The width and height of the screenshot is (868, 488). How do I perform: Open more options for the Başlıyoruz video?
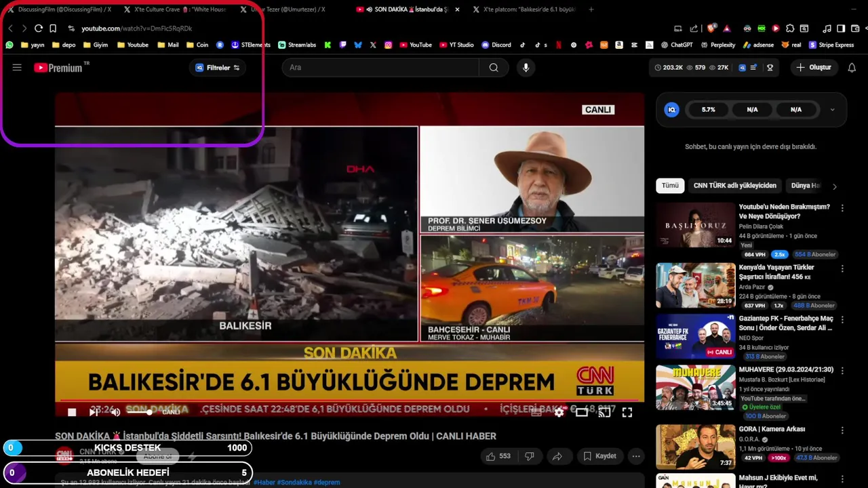pos(842,208)
